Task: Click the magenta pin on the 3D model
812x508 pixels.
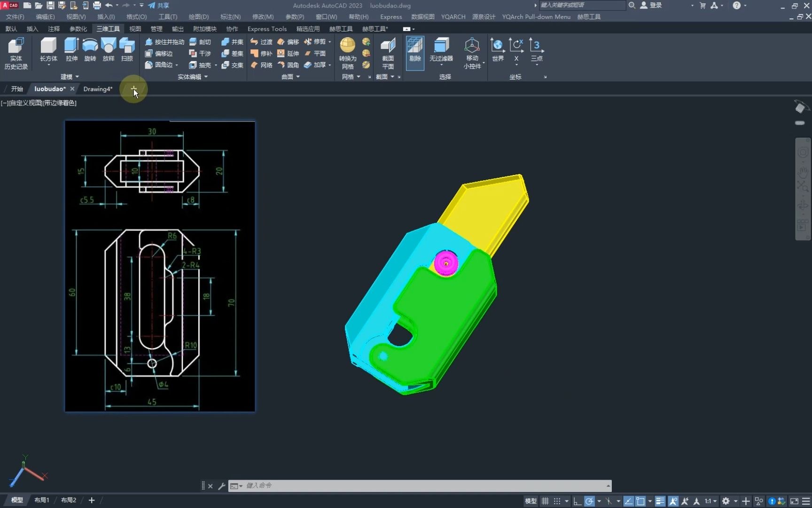Action: tap(445, 263)
